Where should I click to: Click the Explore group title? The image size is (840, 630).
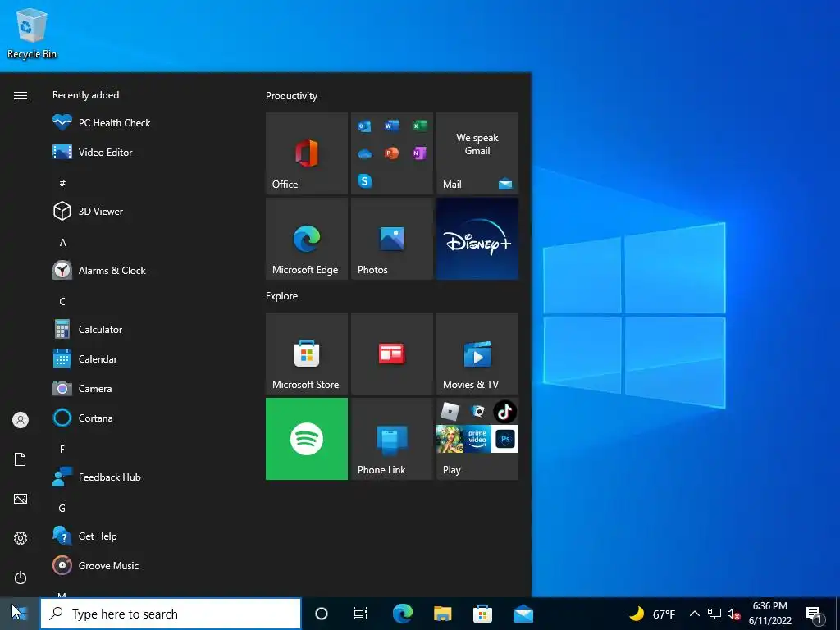[x=282, y=295]
